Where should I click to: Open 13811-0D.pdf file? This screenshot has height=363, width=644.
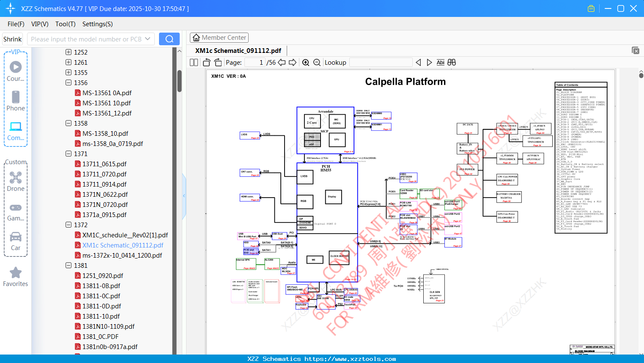102,306
